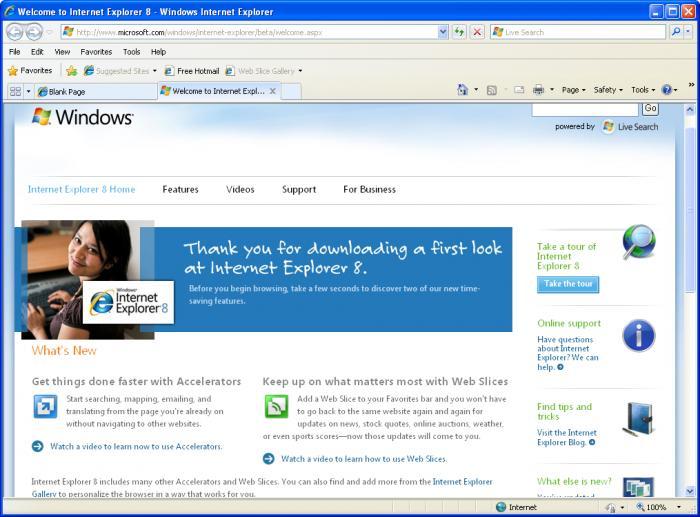Go to the For Business page tab
Image resolution: width=700 pixels, height=517 pixels.
point(369,189)
